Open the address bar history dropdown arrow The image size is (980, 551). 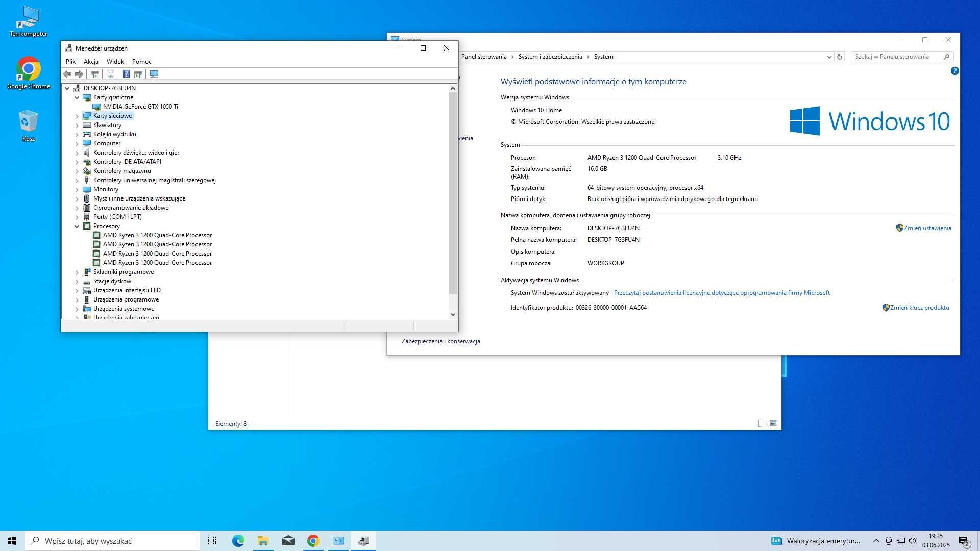point(829,57)
